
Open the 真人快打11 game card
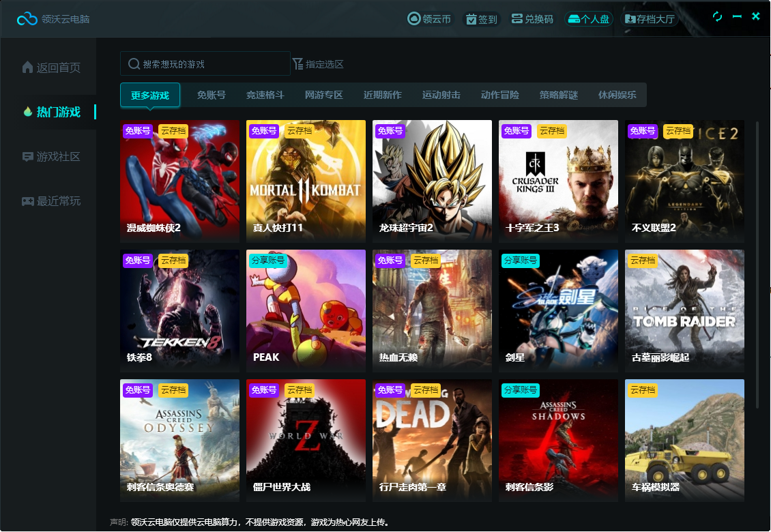point(306,181)
